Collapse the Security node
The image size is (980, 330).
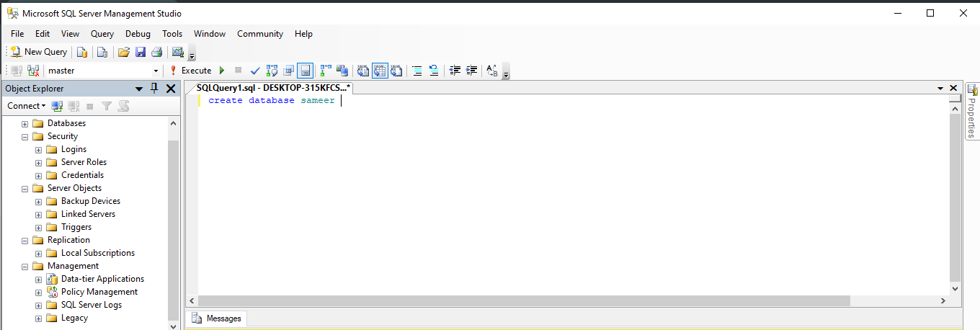(25, 136)
